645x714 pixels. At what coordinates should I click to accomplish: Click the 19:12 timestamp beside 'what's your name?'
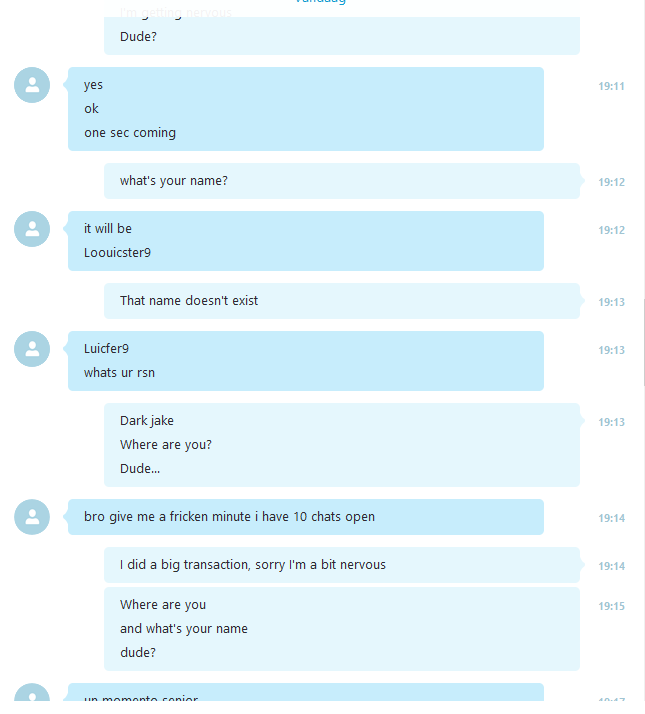click(x=611, y=183)
